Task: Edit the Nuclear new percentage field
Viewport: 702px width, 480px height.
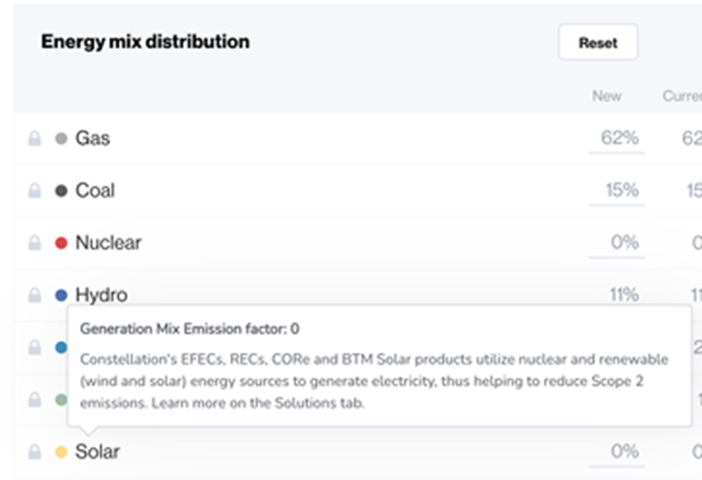Action: click(617, 243)
